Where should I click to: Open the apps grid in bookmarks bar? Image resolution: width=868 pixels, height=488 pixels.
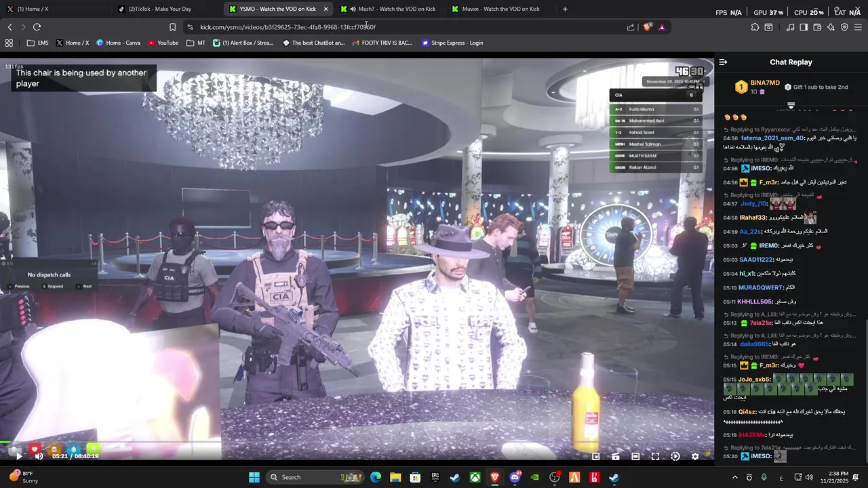(9, 43)
